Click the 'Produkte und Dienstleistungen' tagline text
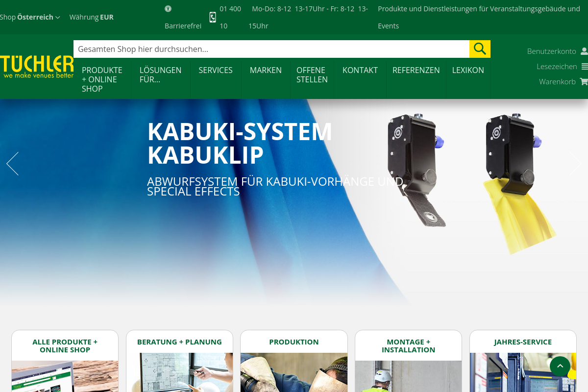 [479, 17]
